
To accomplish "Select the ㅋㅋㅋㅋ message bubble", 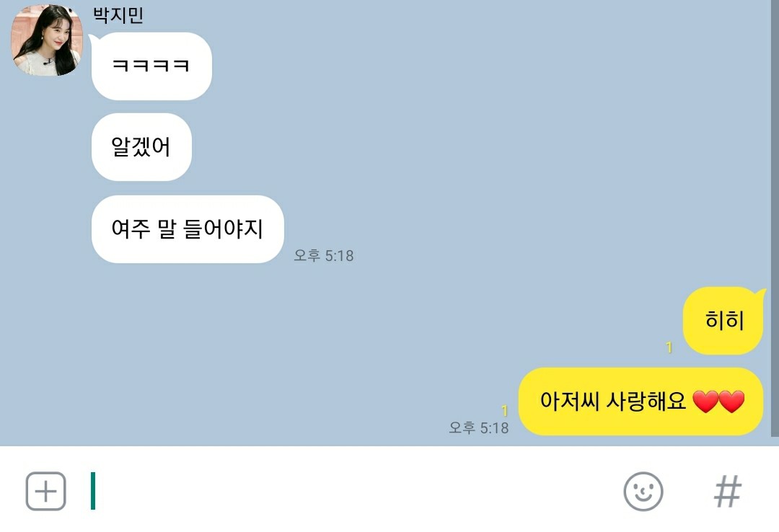I will tap(151, 66).
